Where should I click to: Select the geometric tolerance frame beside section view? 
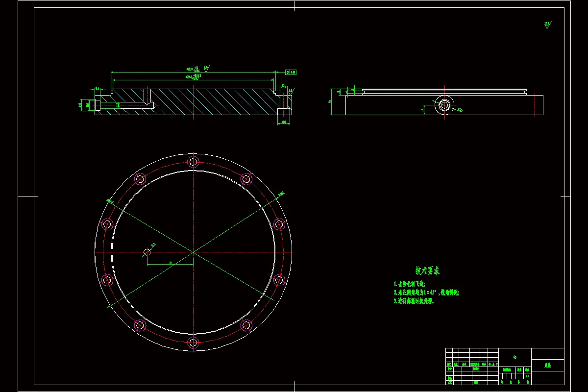click(291, 72)
